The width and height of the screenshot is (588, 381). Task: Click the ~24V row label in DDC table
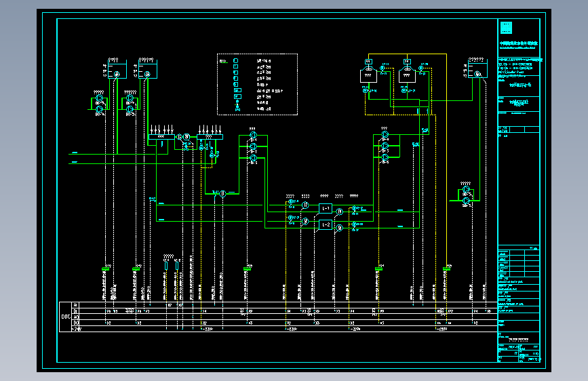coord(76,329)
